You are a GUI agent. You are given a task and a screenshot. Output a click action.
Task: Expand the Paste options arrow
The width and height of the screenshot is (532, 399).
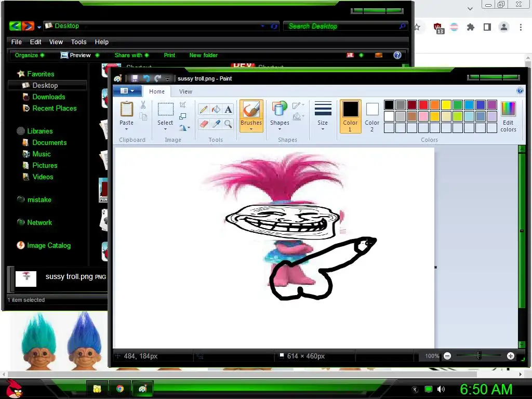point(126,129)
